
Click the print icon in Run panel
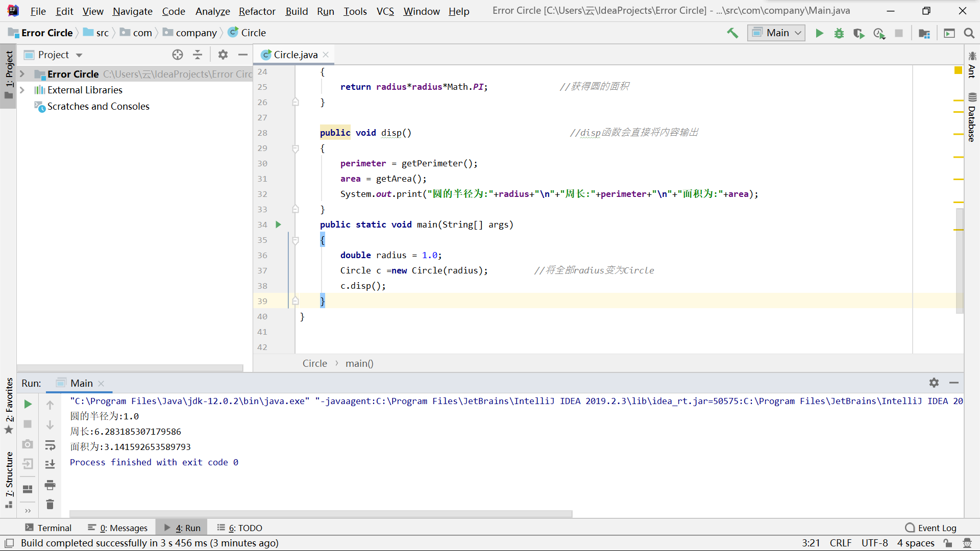point(50,484)
